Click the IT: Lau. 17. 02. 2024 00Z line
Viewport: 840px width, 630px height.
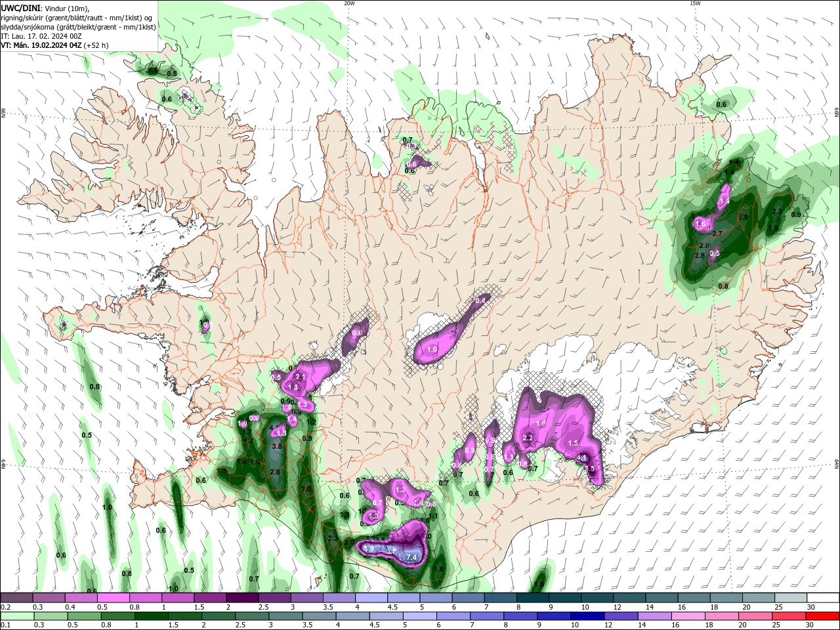[41, 36]
